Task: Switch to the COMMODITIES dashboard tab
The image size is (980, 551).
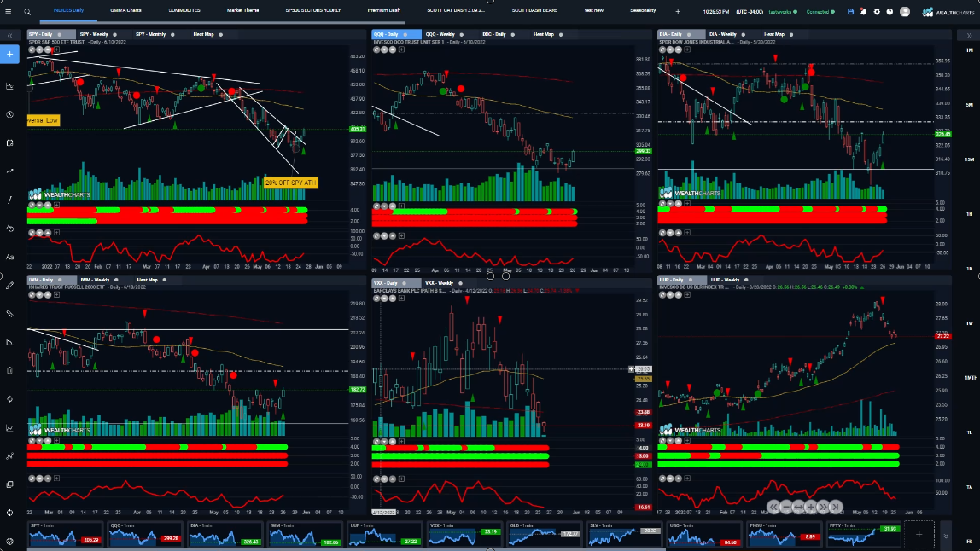Action: point(184,10)
